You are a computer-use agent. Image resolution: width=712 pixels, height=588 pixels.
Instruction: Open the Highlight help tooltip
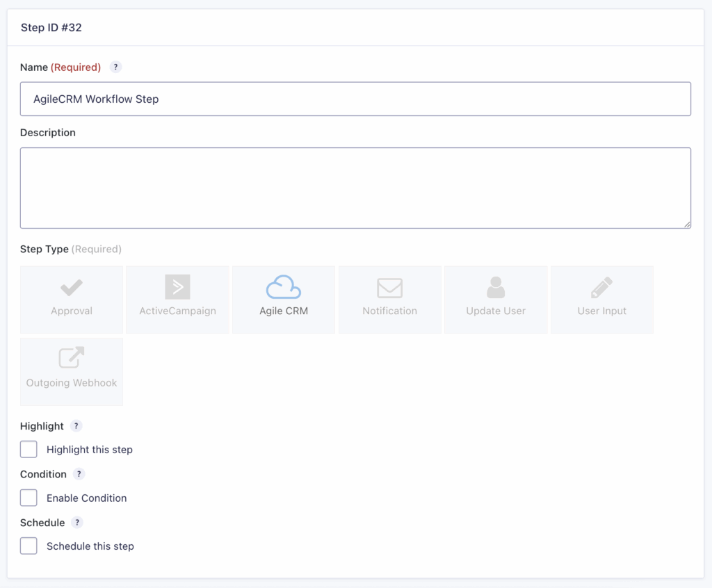click(x=76, y=425)
